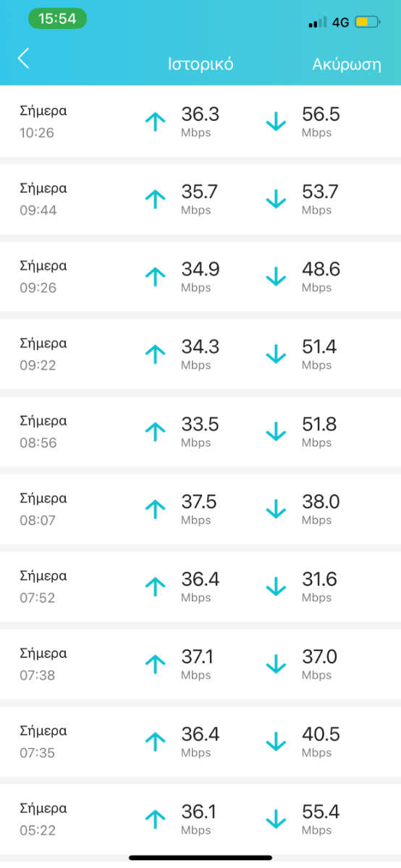The height and width of the screenshot is (868, 401).
Task: Select the 05:22 history row
Action: pyautogui.click(x=200, y=819)
